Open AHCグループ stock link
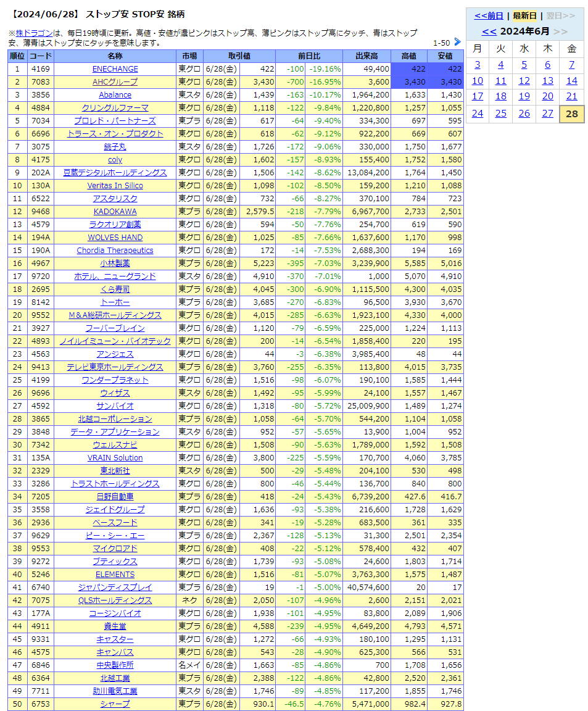The image size is (588, 711). coord(115,82)
